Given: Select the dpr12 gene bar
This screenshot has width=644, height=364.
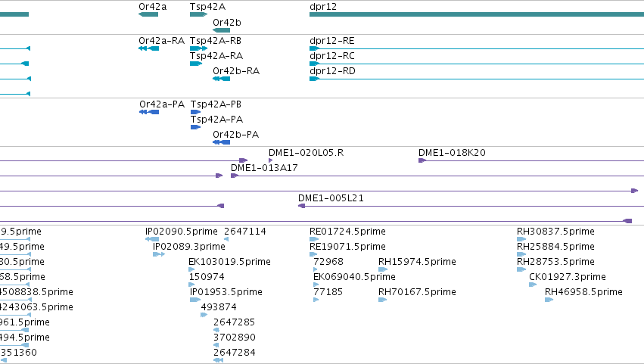Looking at the screenshot, I should (477, 14).
